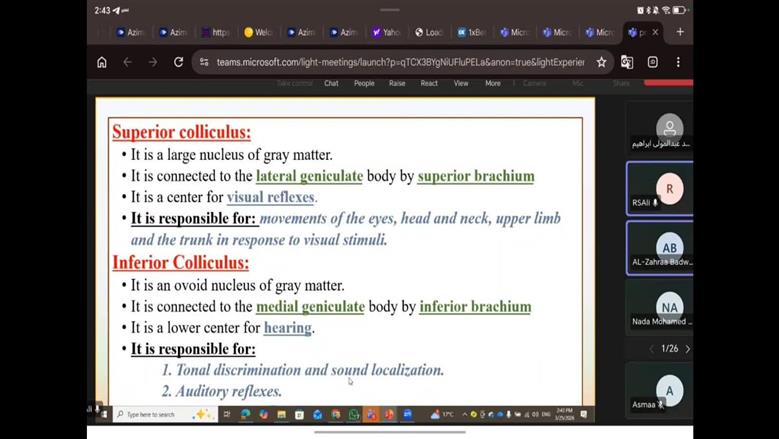Screen dimensions: 779x439
Task: Click 'Type here to search' taskbar box
Action: click(x=164, y=414)
